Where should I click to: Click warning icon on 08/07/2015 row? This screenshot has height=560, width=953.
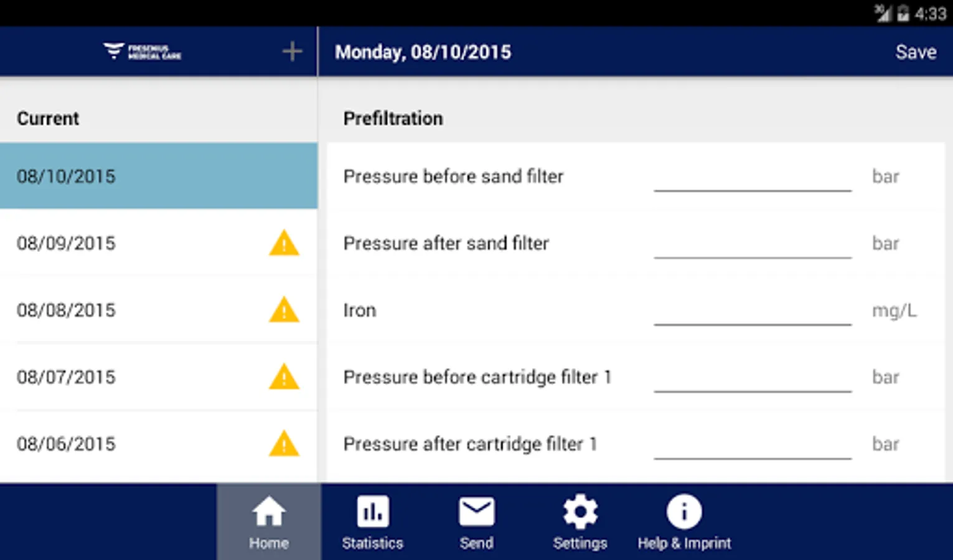click(x=284, y=377)
